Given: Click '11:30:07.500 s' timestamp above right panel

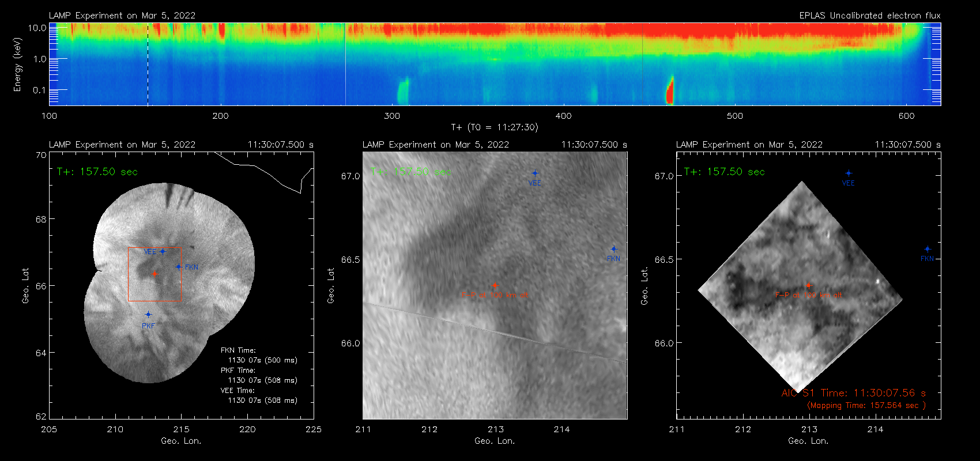Looking at the screenshot, I should (x=908, y=145).
